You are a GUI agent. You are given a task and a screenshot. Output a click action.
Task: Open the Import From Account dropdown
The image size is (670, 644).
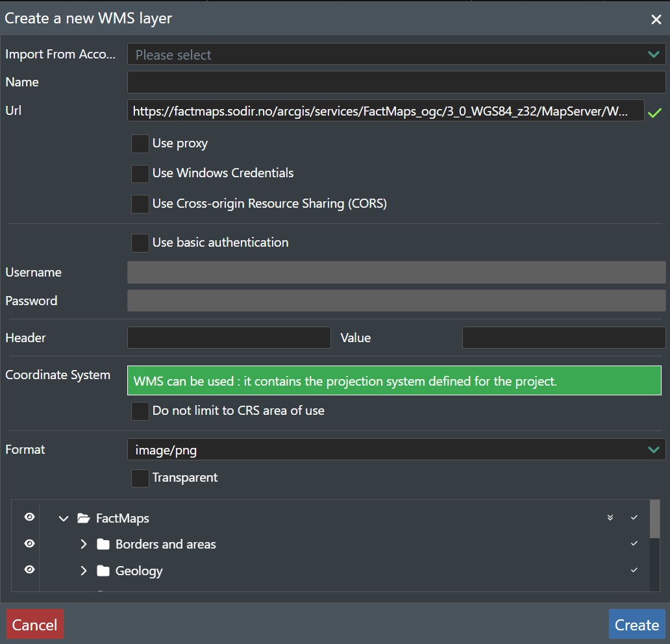click(x=396, y=55)
